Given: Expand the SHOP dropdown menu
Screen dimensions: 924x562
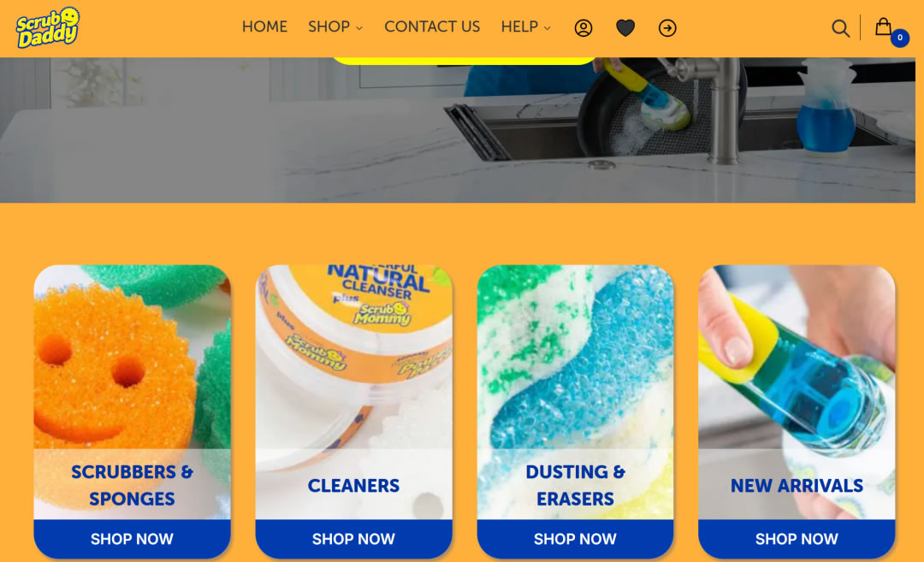Looking at the screenshot, I should click(335, 27).
